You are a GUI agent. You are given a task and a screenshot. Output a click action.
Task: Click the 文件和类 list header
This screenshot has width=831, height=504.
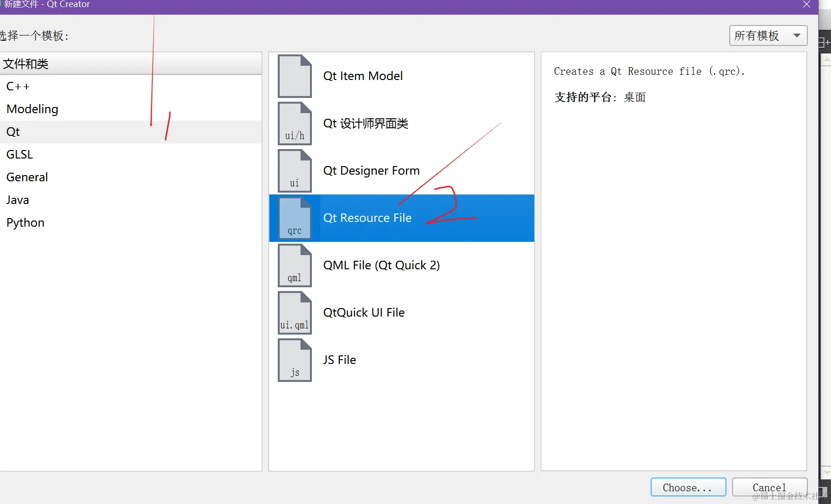[131, 63]
